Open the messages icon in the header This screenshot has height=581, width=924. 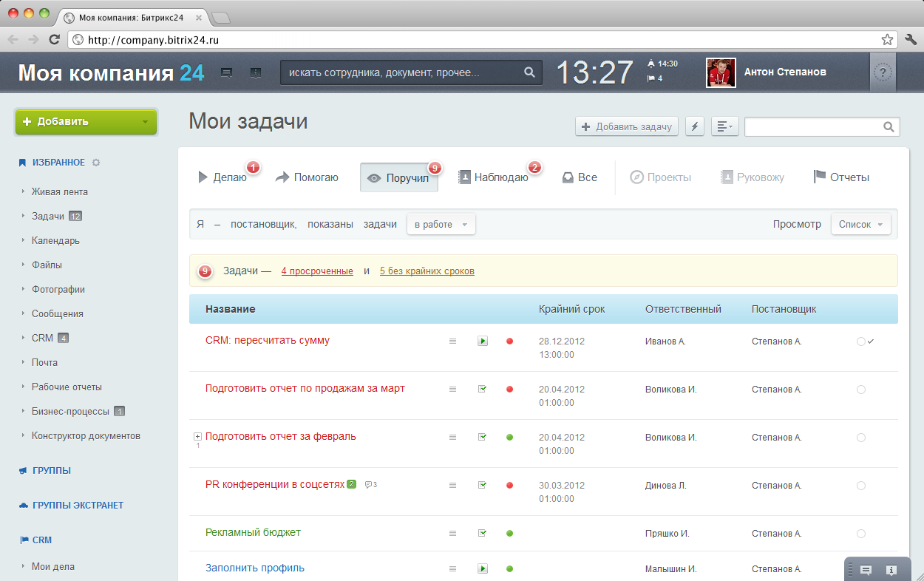click(x=227, y=72)
